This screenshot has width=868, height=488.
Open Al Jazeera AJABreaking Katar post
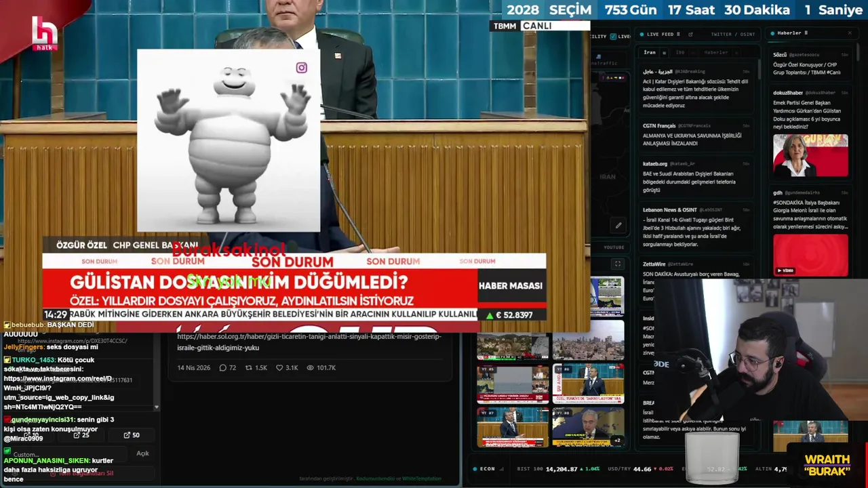[696, 89]
